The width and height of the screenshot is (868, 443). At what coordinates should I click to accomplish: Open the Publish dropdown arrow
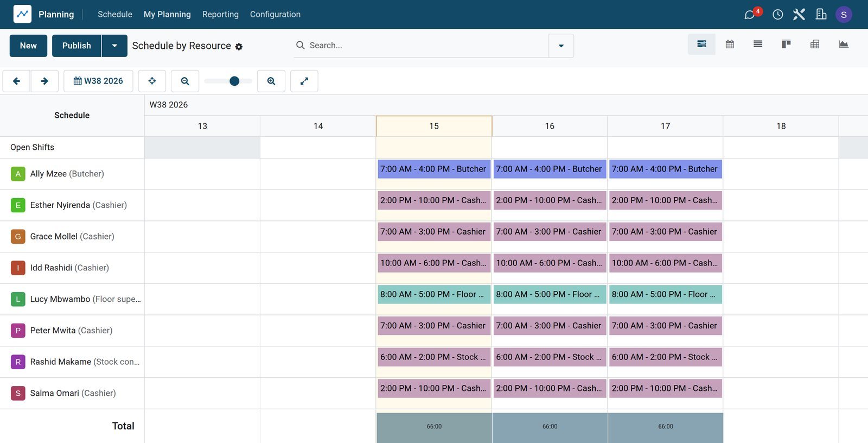click(114, 46)
